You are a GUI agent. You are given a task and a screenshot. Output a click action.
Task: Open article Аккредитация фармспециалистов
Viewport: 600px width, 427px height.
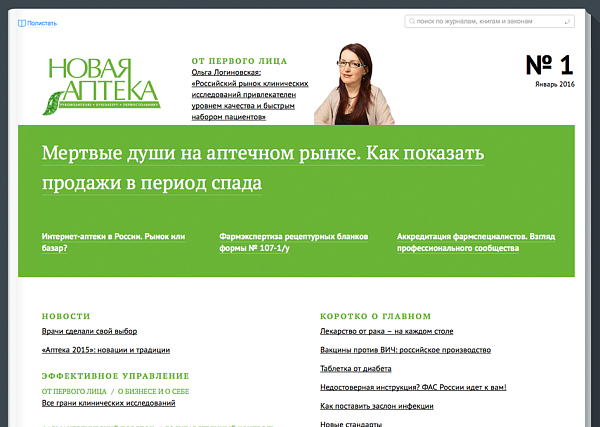coord(476,242)
